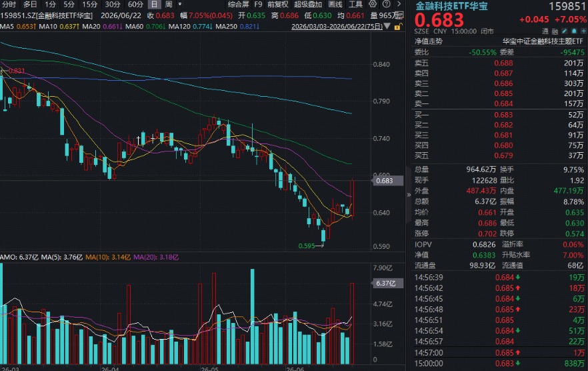Image resolution: width=588 pixels, height=371 pixels.
Task: Click the 15:00:00 closing trade row
Action: [499, 364]
